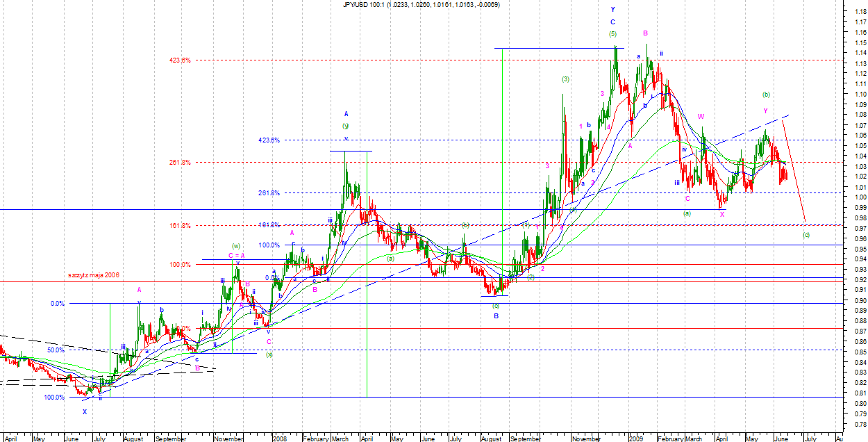868x442 pixels.
Task: Select the magenta W wave label
Action: point(701,117)
